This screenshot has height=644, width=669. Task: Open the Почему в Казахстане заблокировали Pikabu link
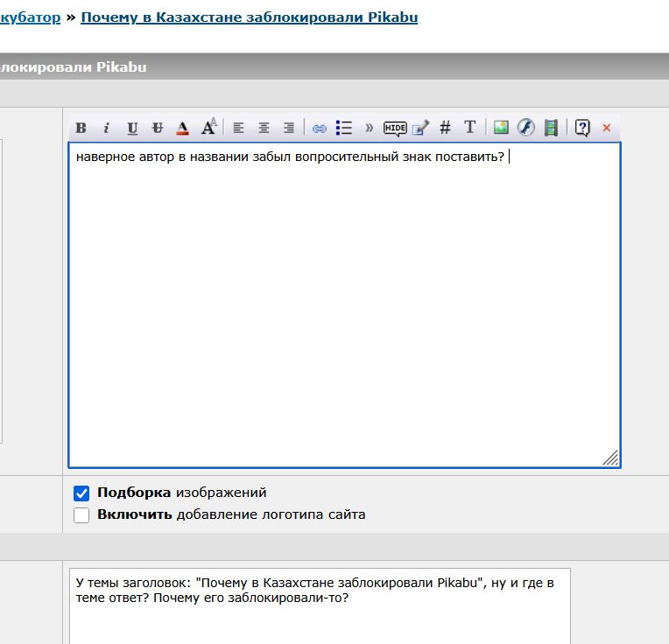coord(250,17)
